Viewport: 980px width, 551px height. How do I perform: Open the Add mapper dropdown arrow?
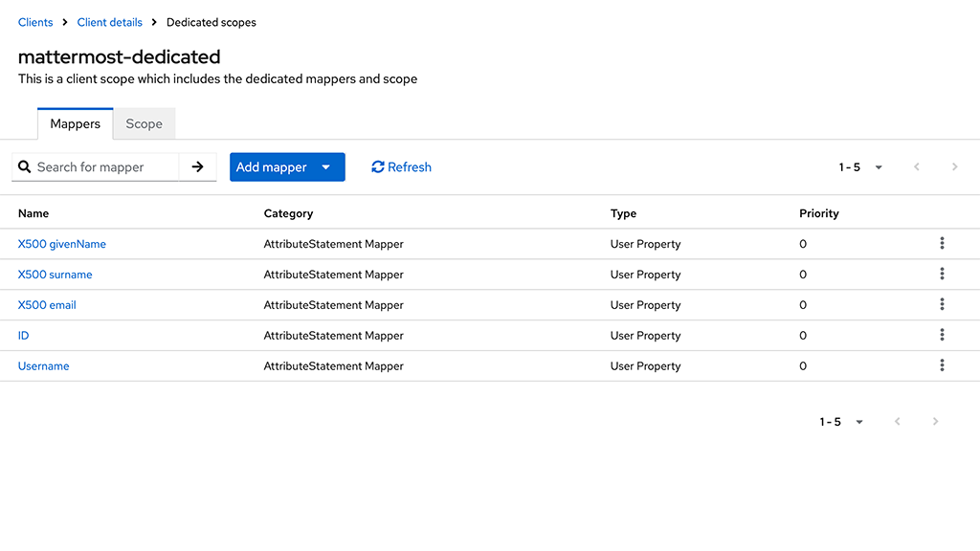pos(326,166)
